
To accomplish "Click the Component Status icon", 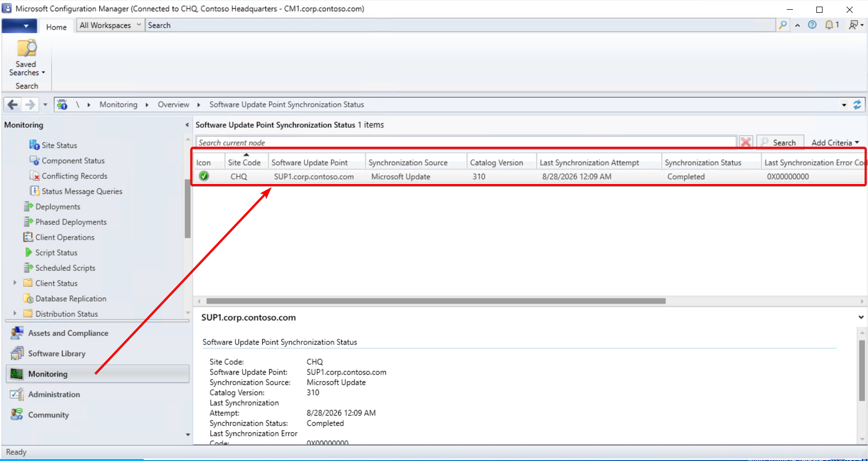I will 34,160.
